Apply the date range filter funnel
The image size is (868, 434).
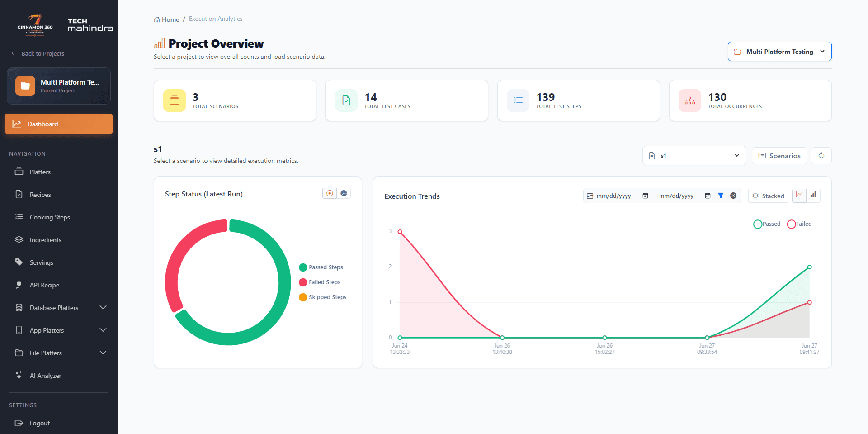pyautogui.click(x=721, y=196)
